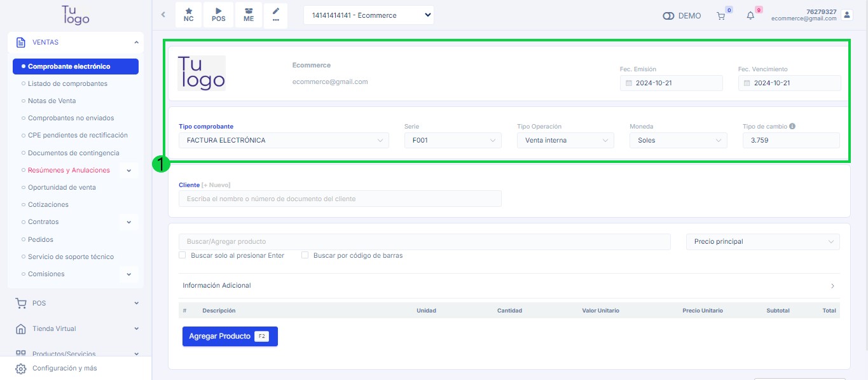Open the Moneda dropdown showing Soles

[x=677, y=141]
